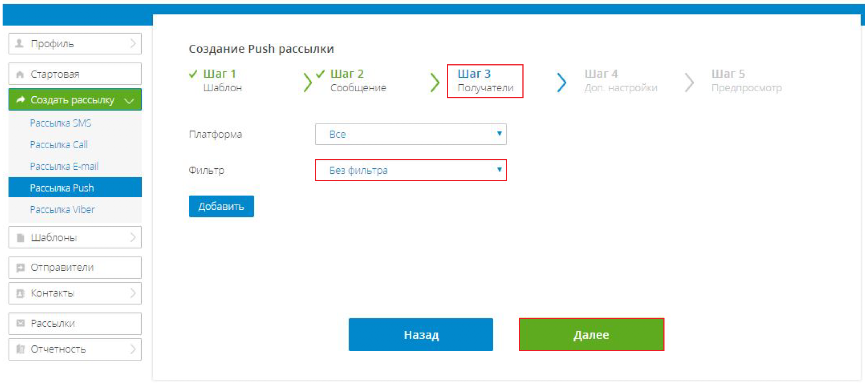This screenshot has width=868, height=389.
Task: Collapse the Создать рассылку menu chevron
Action: pyautogui.click(x=129, y=101)
